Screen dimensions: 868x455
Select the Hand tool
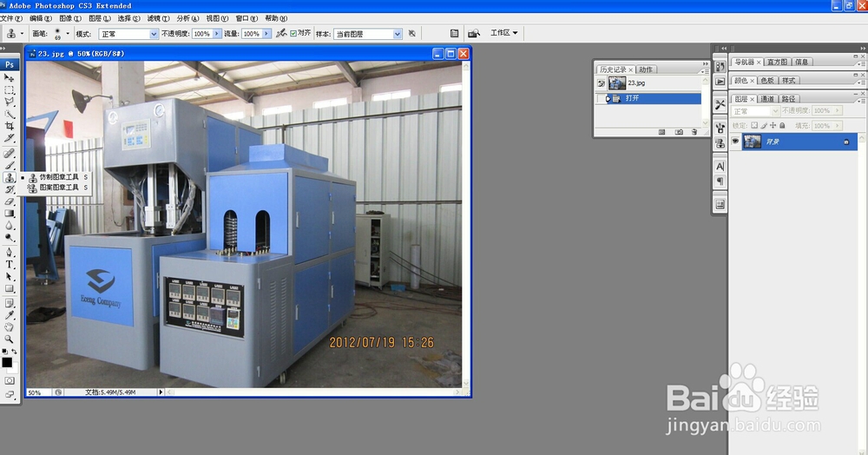click(x=9, y=327)
